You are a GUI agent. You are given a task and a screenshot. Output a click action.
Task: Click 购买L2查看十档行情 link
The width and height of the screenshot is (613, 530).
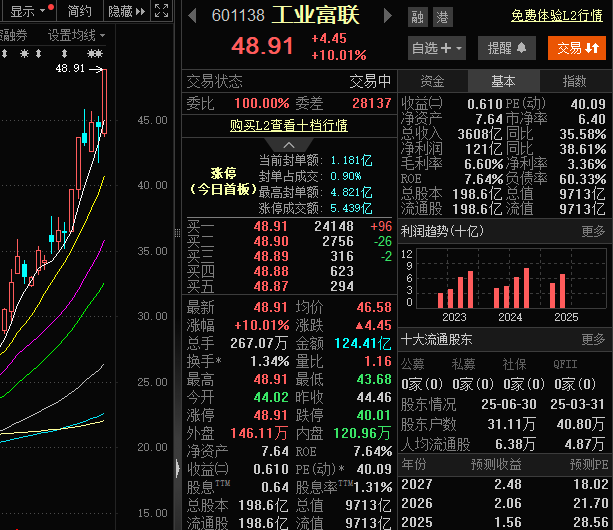point(289,125)
